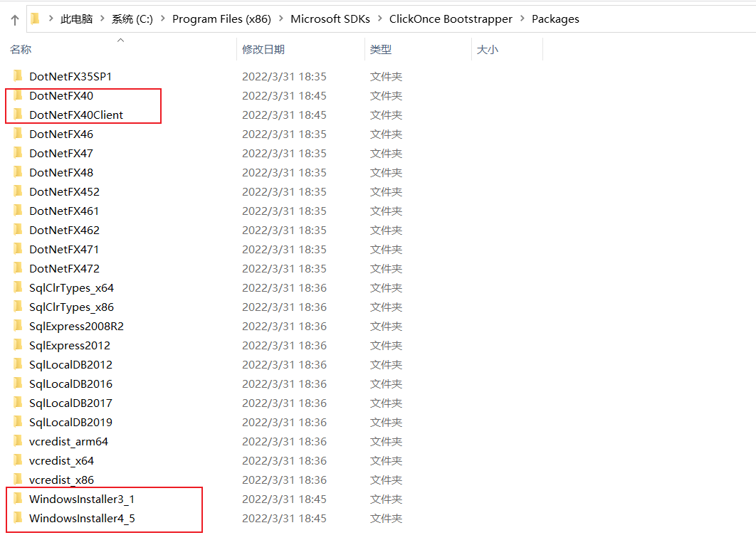Select the DotNetFX462 folder icon
Viewport: 756px width, 545px height.
(18, 230)
